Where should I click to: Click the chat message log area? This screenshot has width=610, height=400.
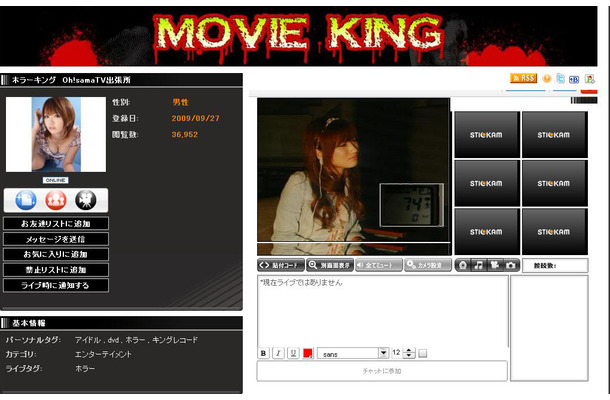tap(383, 311)
